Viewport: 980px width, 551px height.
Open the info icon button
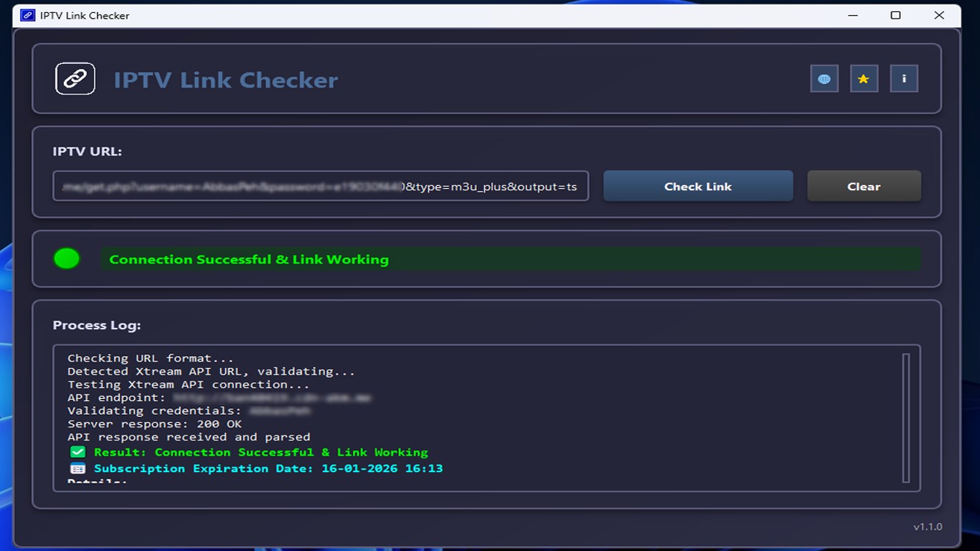(904, 79)
